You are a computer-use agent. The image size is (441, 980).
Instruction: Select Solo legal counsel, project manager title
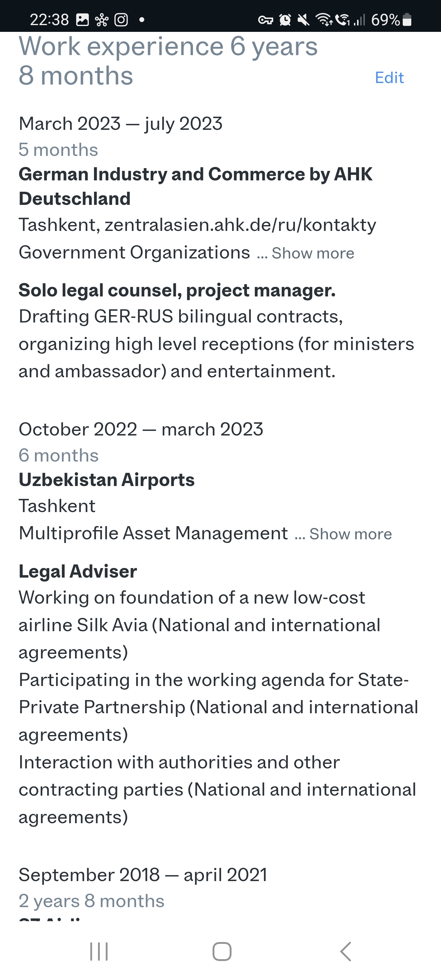(177, 290)
